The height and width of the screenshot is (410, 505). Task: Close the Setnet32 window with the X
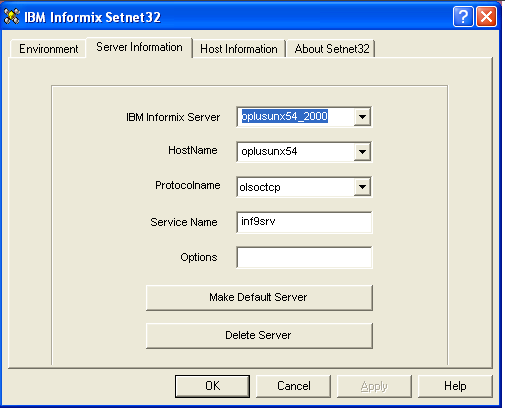pyautogui.click(x=487, y=16)
